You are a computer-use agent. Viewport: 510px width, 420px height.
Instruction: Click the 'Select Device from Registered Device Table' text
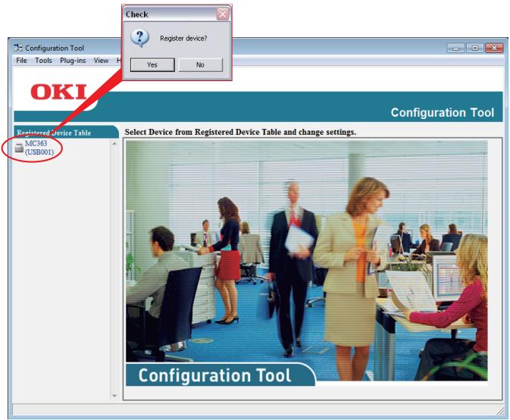pyautogui.click(x=240, y=132)
